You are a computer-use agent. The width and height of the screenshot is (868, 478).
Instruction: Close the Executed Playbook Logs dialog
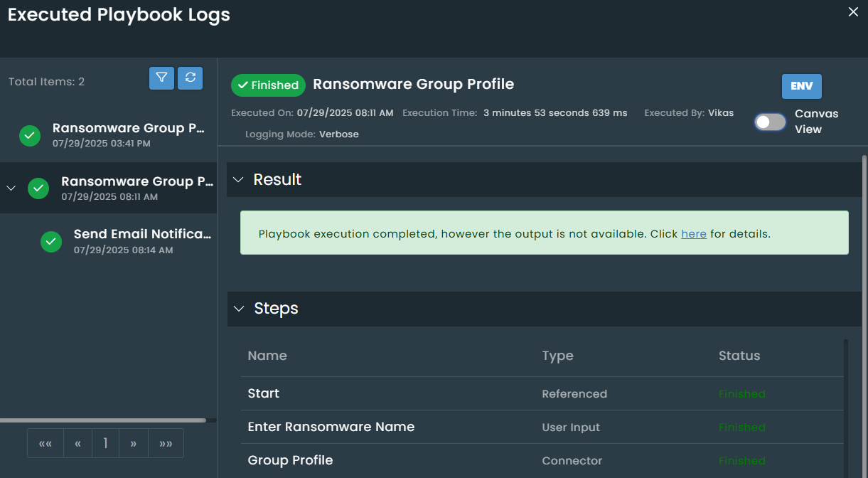click(x=853, y=12)
